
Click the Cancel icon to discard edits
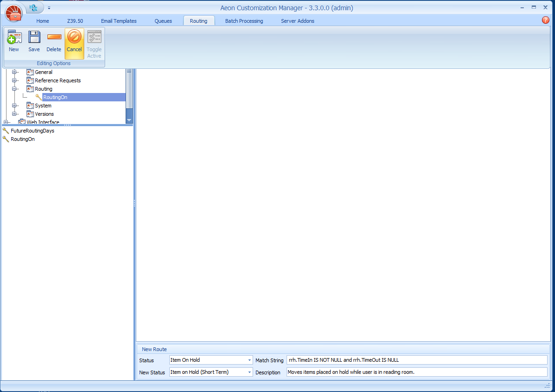(x=74, y=41)
